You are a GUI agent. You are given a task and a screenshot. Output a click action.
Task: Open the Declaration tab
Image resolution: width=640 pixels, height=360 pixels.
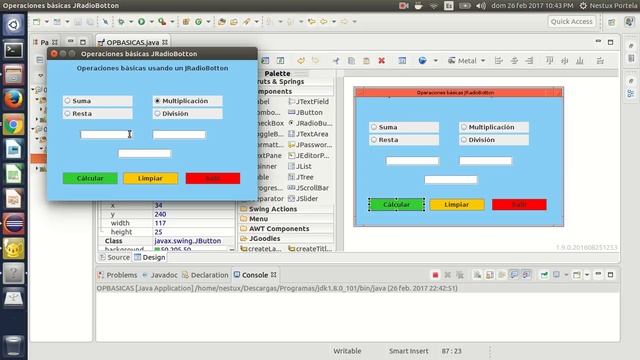(x=205, y=275)
